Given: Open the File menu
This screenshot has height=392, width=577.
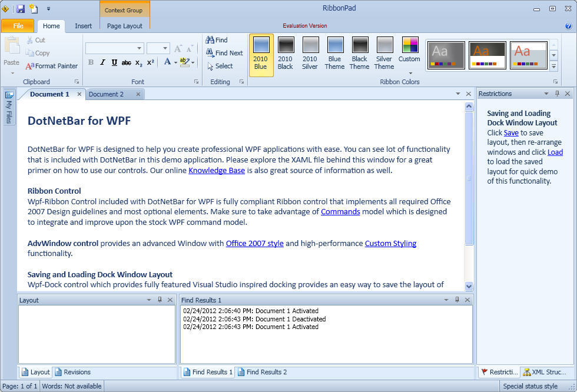Looking at the screenshot, I should tap(18, 26).
